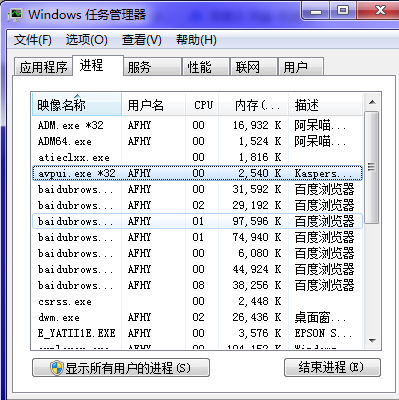
Task: Sort processes by CPU column header
Action: [x=202, y=105]
